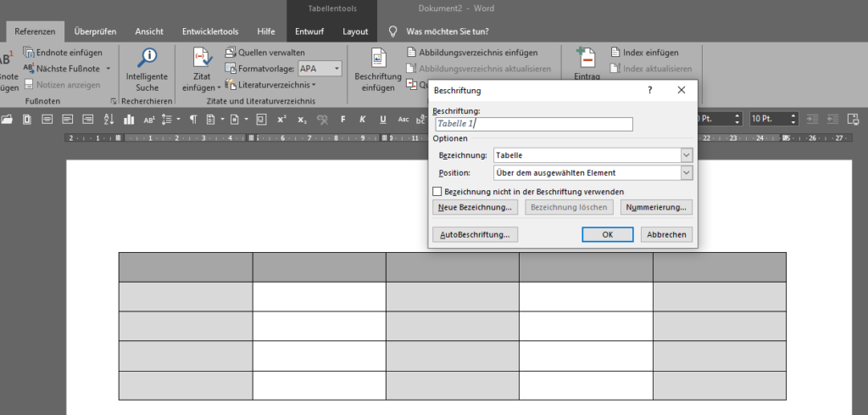Open the Formatvorlage APA dropdown
868x415 pixels.
point(337,69)
